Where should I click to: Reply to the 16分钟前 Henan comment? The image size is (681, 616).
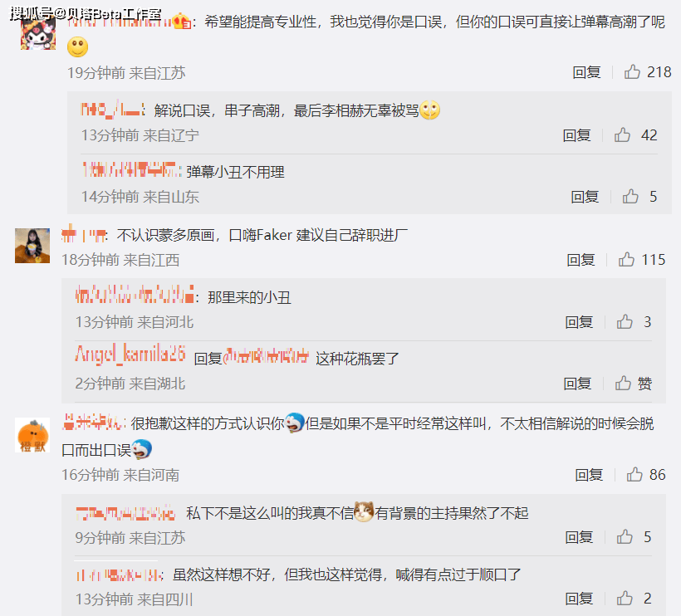point(589,475)
